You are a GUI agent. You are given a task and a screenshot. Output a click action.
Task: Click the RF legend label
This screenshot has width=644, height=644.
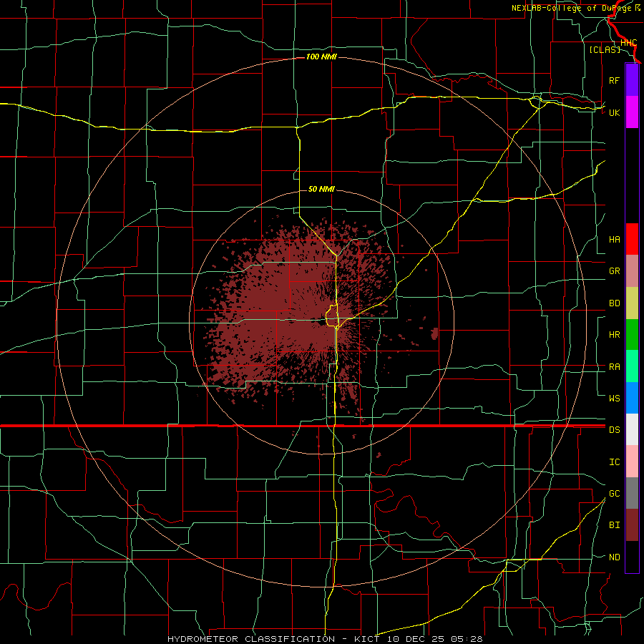click(614, 80)
